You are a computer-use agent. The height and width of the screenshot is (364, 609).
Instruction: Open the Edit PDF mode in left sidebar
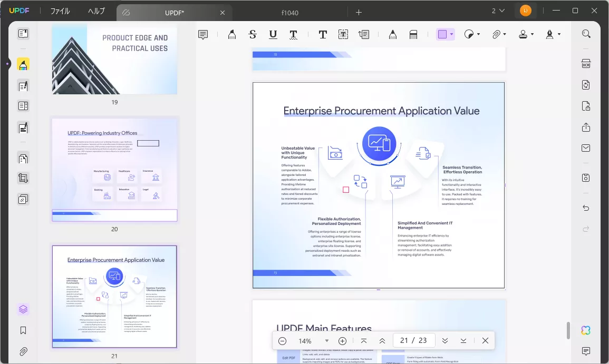coord(23,85)
